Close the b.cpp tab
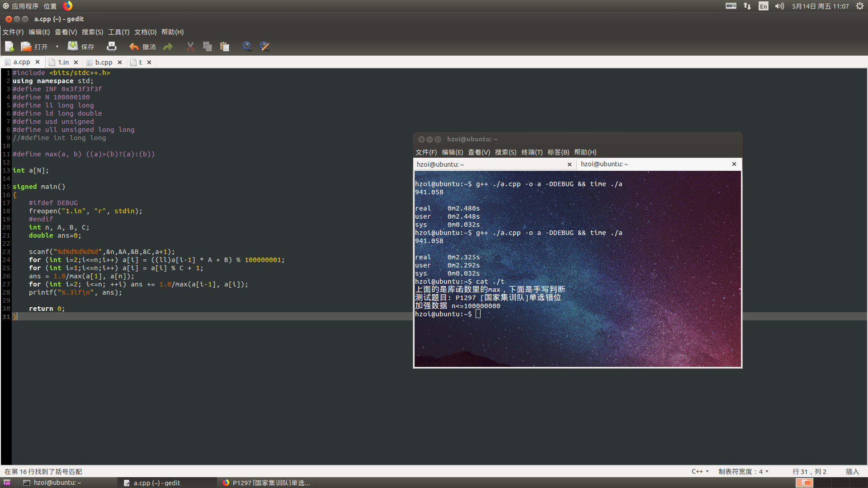This screenshot has height=488, width=868. click(120, 62)
